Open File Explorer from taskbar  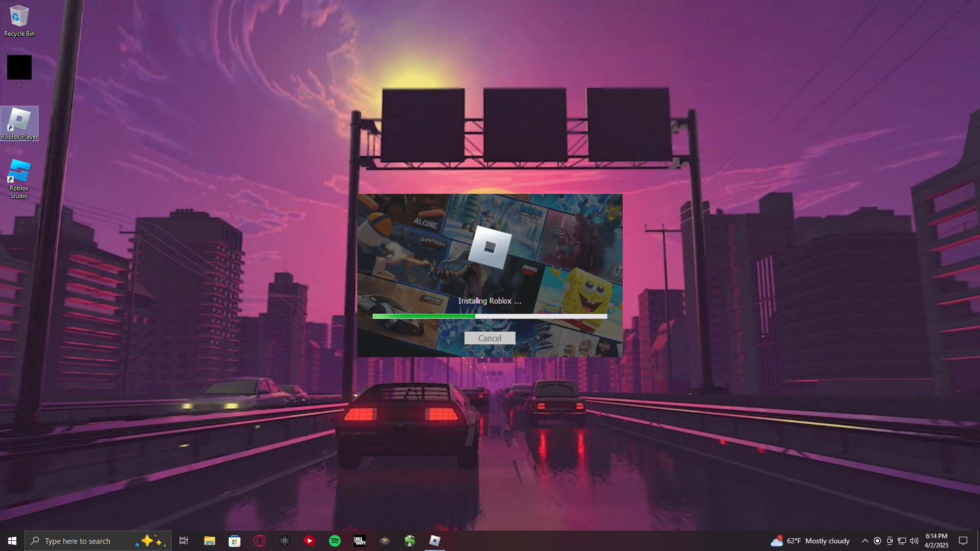[209, 541]
